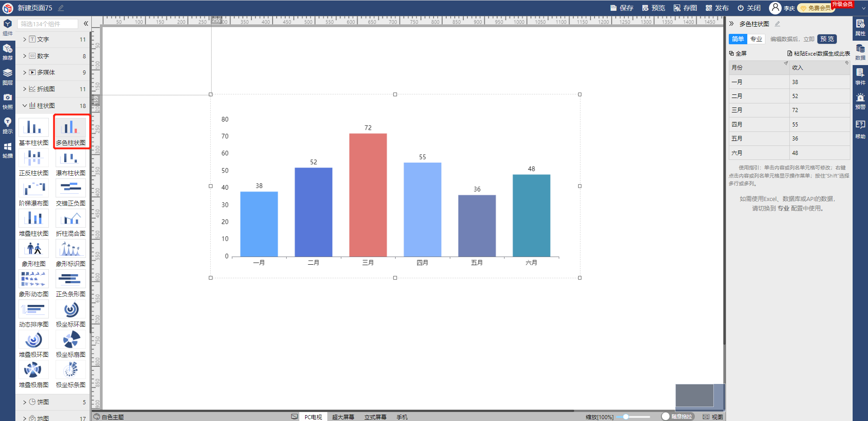Viewport: 868px width, 421px height.
Task: Select the 堆叠极扇图 stacked polar fan component
Action: [x=34, y=374]
